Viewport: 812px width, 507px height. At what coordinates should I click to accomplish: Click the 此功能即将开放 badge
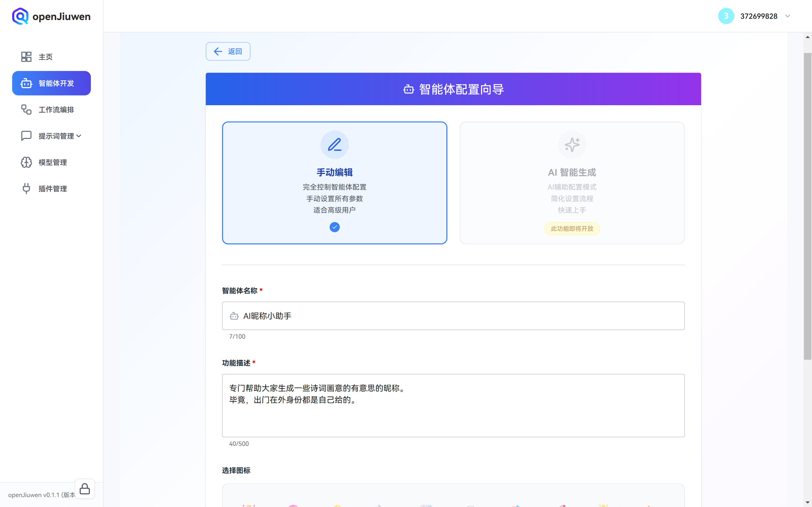point(572,229)
